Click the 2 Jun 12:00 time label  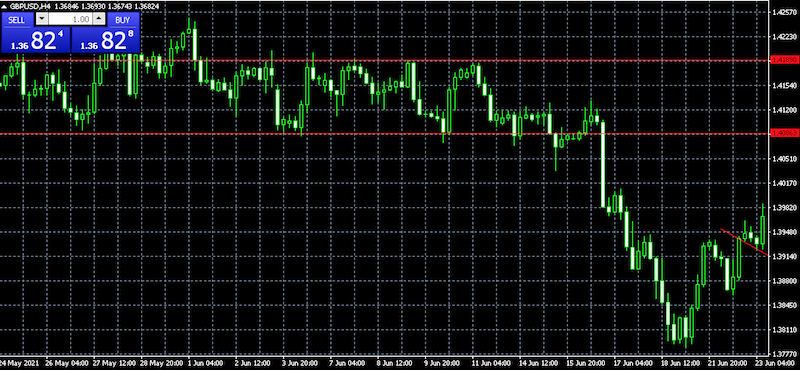coord(254,363)
